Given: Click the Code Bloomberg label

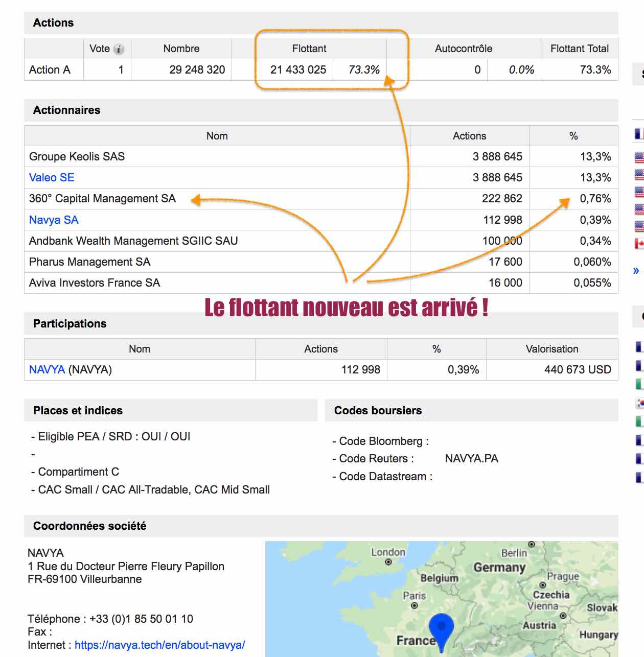Looking at the screenshot, I should point(381,441).
